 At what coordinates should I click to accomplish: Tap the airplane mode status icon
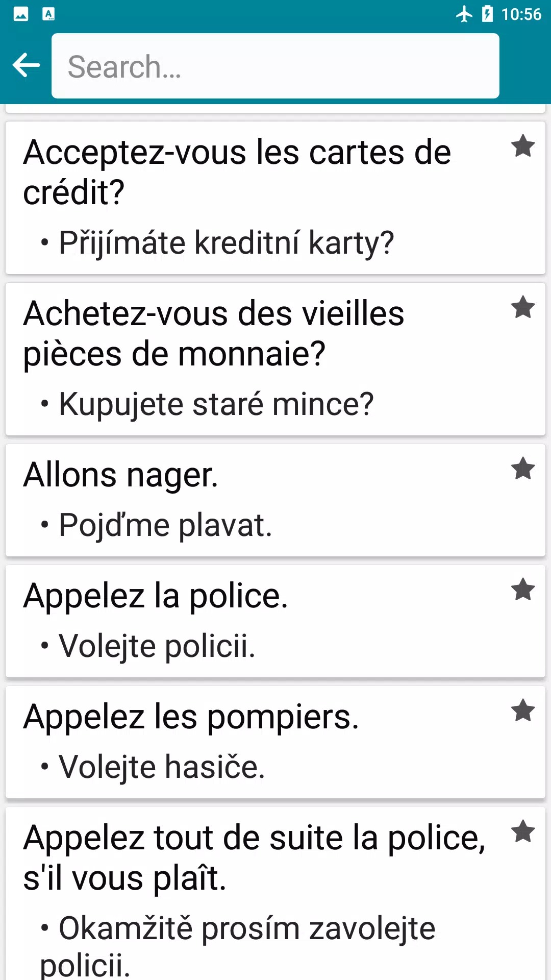click(x=464, y=14)
